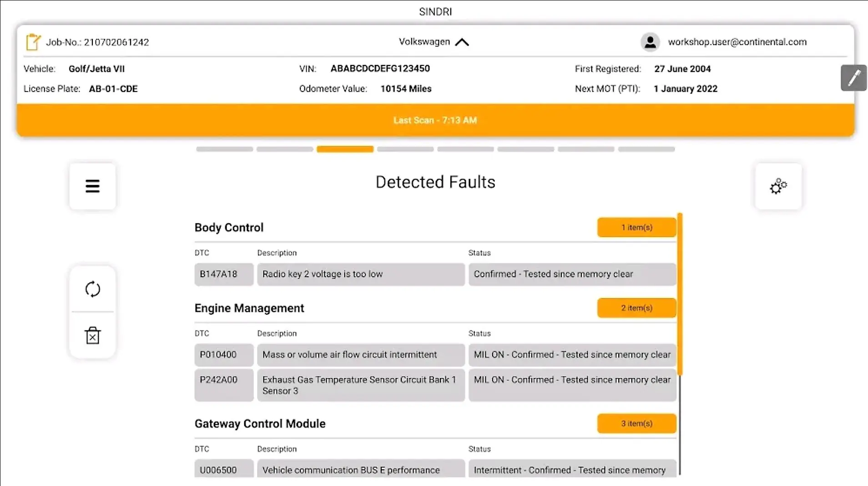Image resolution: width=868 pixels, height=486 pixels.
Task: Click the job notepad icon
Action: (x=33, y=42)
